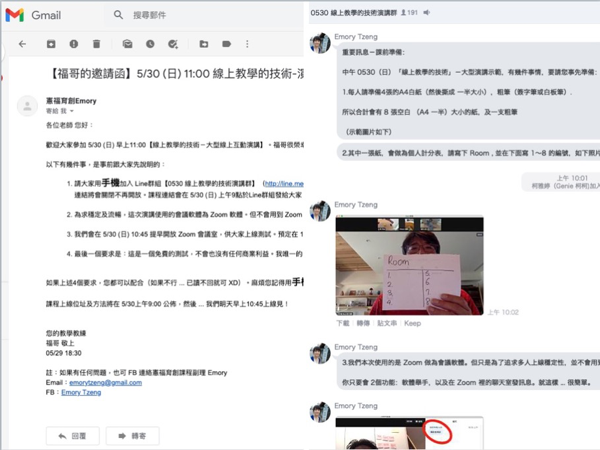Click Line chat title 0530 線上教學的技術演講群
The height and width of the screenshot is (450, 600).
click(354, 13)
